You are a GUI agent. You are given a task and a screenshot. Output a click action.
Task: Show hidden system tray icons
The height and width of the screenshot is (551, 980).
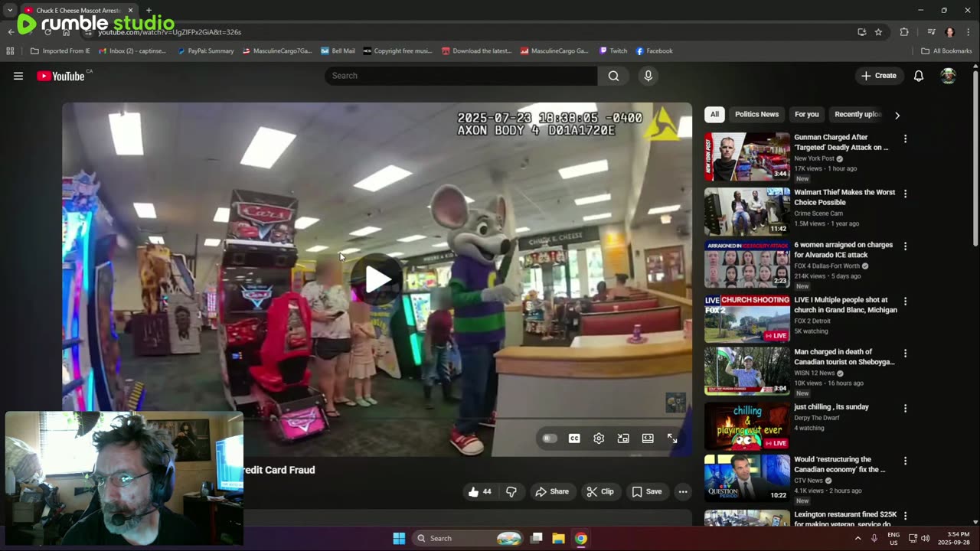point(857,538)
